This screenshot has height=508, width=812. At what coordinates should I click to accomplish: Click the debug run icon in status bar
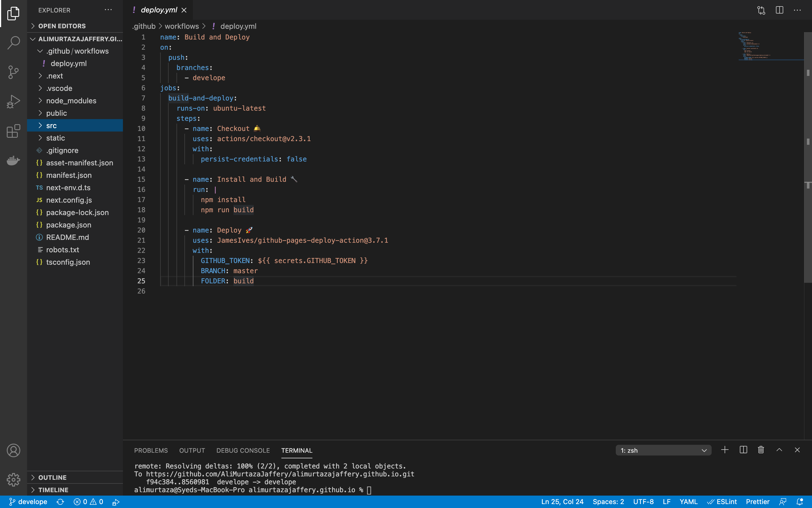(x=116, y=502)
